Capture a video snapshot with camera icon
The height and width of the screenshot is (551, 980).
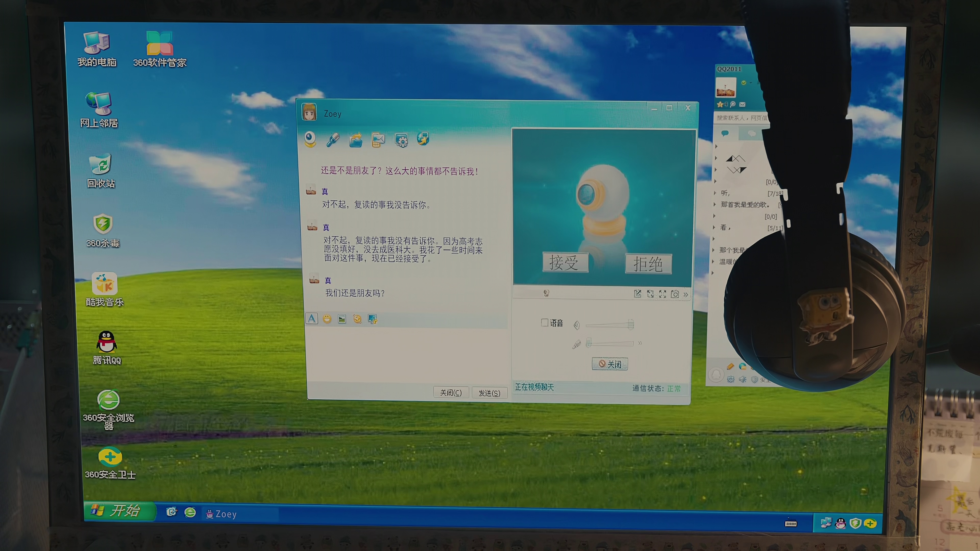pos(675,294)
